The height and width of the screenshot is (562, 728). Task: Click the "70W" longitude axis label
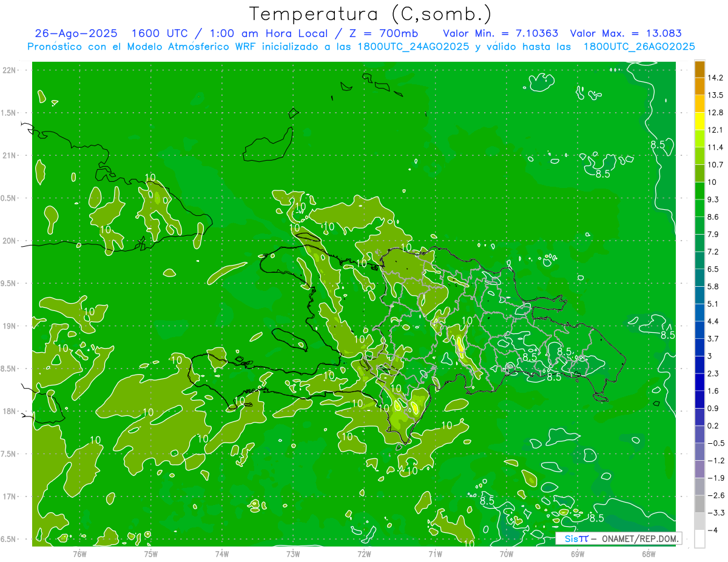[507, 554]
